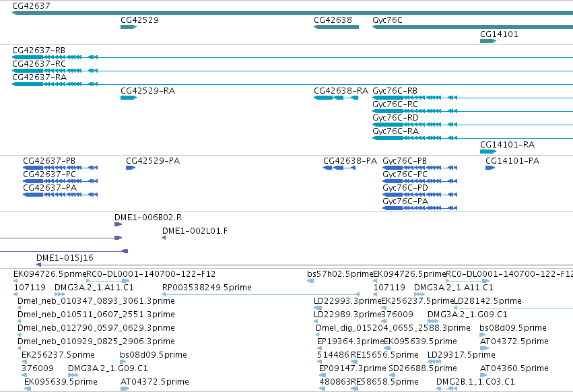This screenshot has height=392, width=573.
Task: Select EST Dmel_neb_012790_0597_0629.3prime
Action: (96, 328)
